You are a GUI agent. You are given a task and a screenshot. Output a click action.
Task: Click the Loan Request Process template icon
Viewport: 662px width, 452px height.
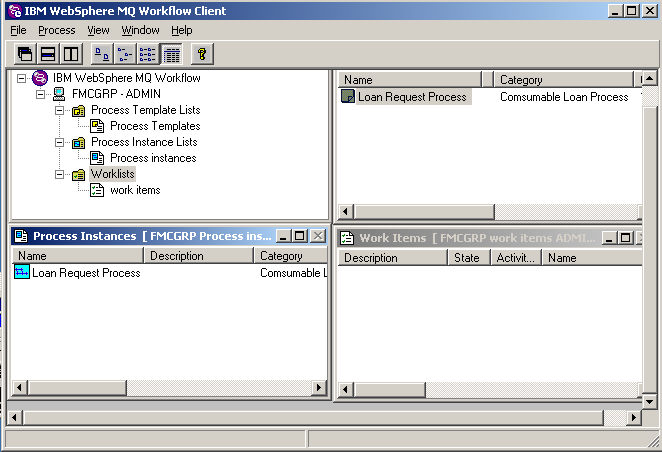pos(348,96)
